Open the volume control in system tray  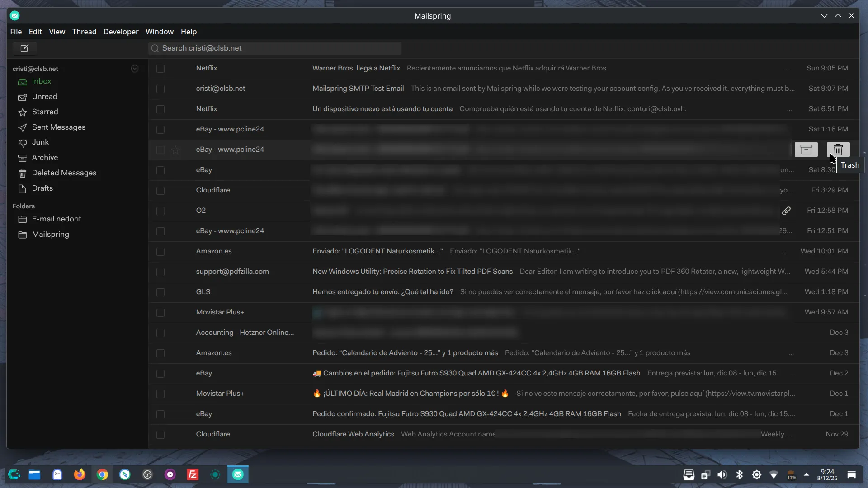(722, 474)
